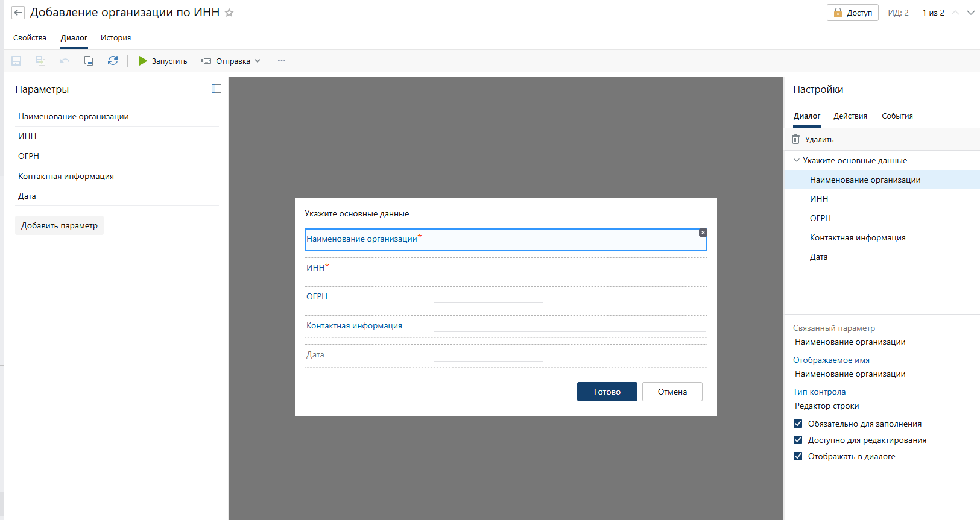Disable "Отображать в диалоге" checkbox

[798, 456]
